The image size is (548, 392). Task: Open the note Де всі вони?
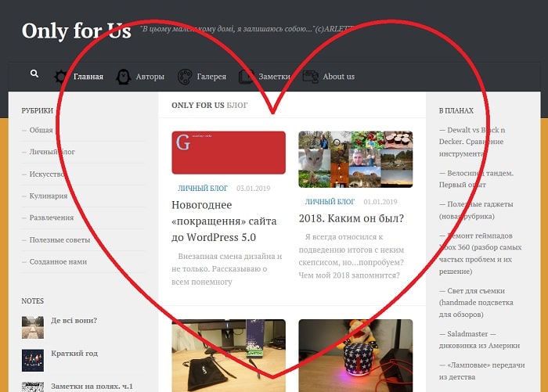pyautogui.click(x=74, y=320)
